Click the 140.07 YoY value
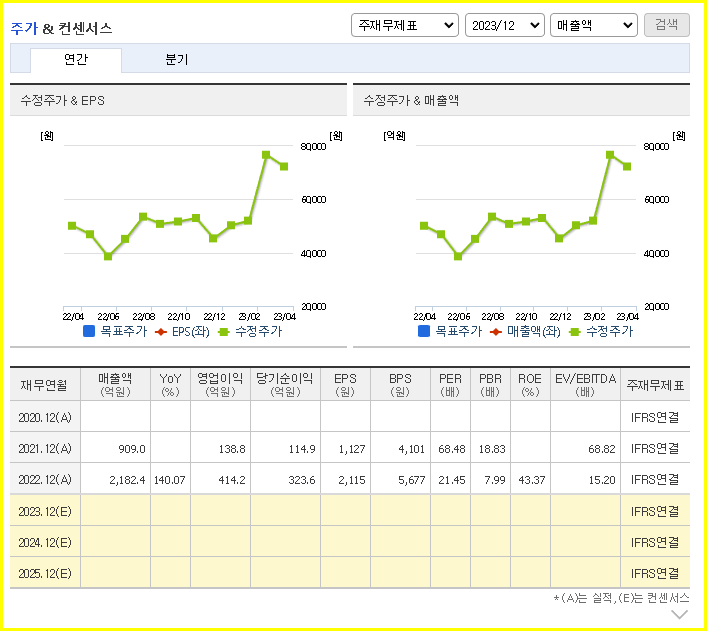This screenshot has height=631, width=707. 170,480
